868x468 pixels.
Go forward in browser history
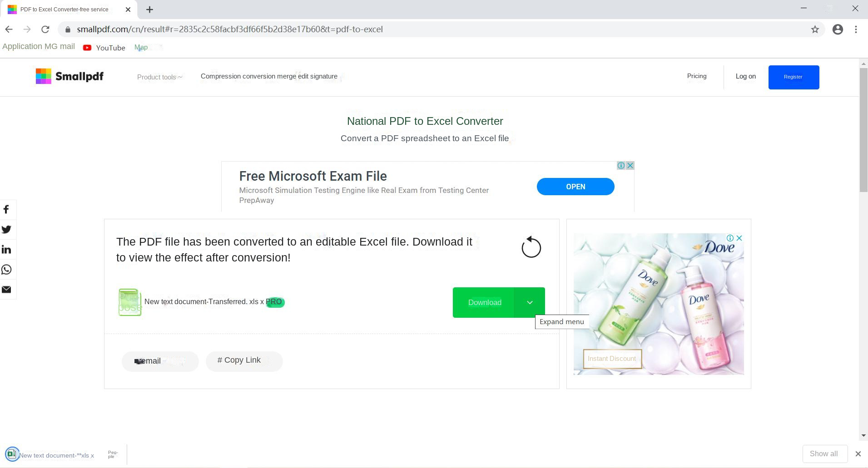coord(27,30)
